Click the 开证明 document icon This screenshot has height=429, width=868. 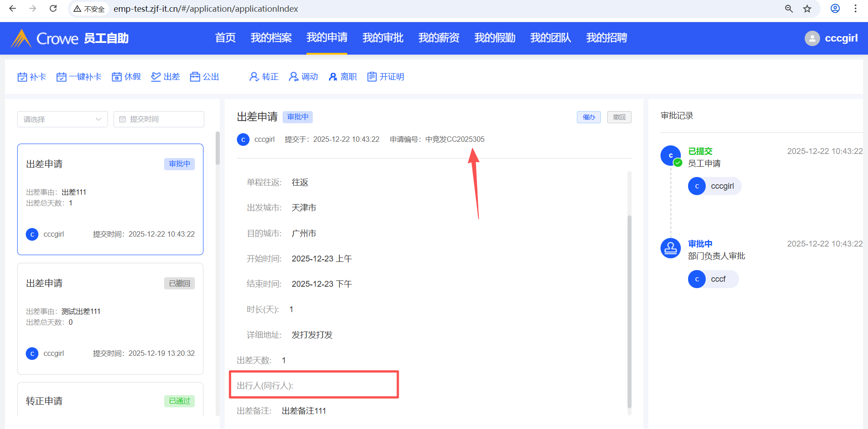(x=372, y=77)
